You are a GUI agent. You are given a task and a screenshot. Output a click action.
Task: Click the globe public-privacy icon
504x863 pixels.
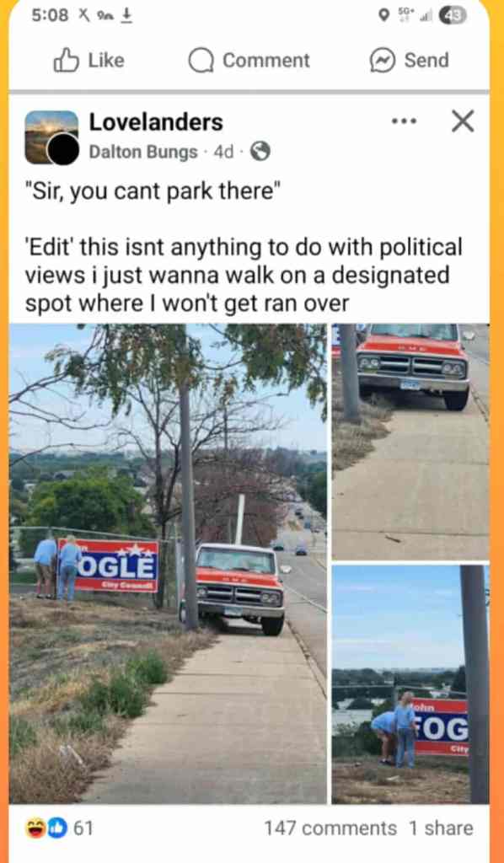(260, 152)
